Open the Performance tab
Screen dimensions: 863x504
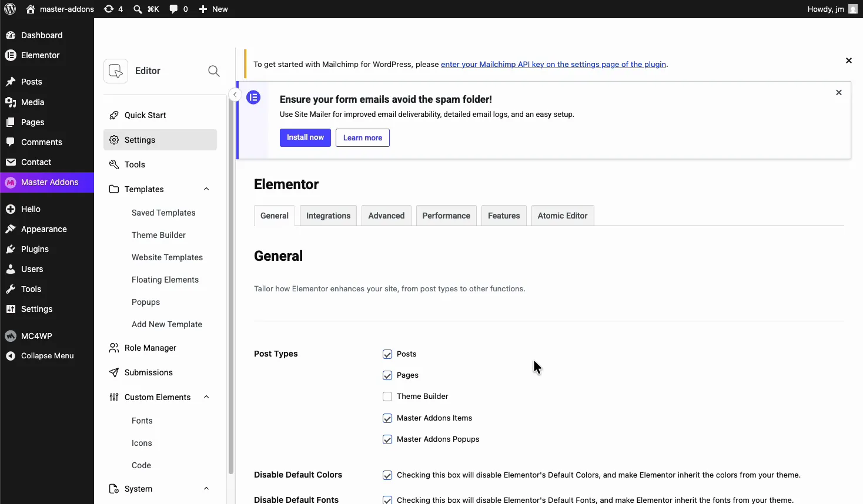pyautogui.click(x=446, y=216)
